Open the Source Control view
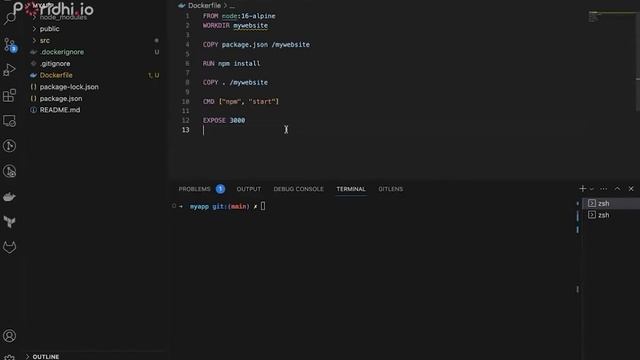Image resolution: width=640 pixels, height=360 pixels. pyautogui.click(x=10, y=45)
